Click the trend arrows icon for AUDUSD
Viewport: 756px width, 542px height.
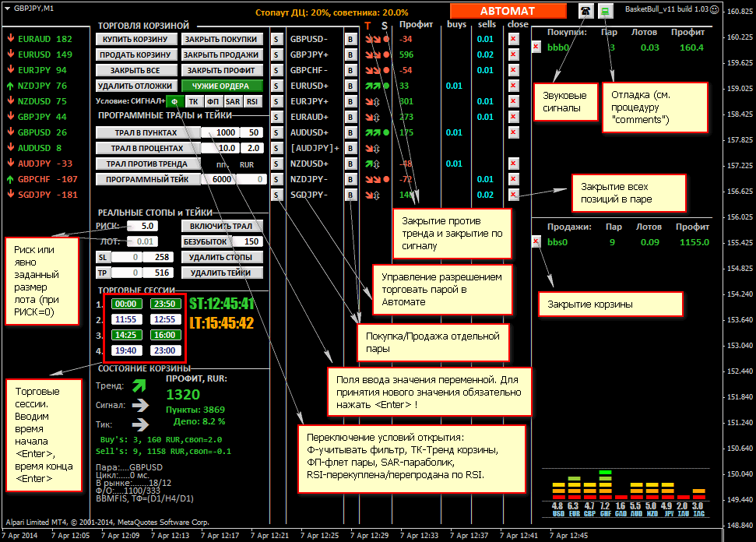373,132
